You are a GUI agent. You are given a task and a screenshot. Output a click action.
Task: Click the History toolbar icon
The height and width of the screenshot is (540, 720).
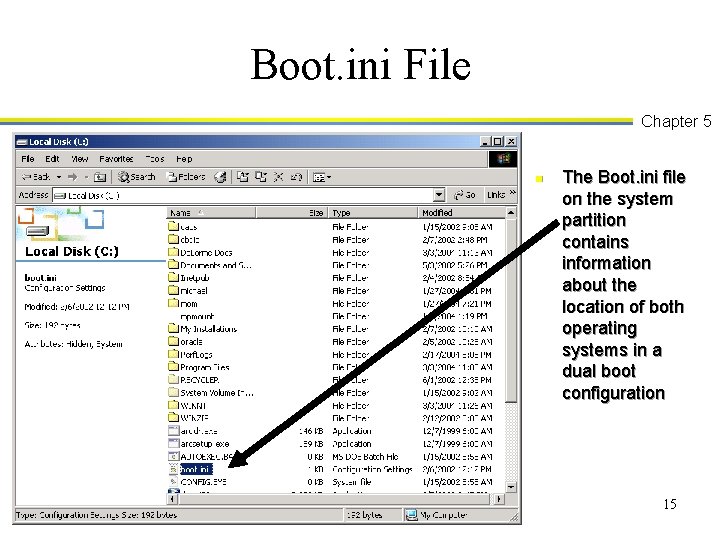pos(220,177)
